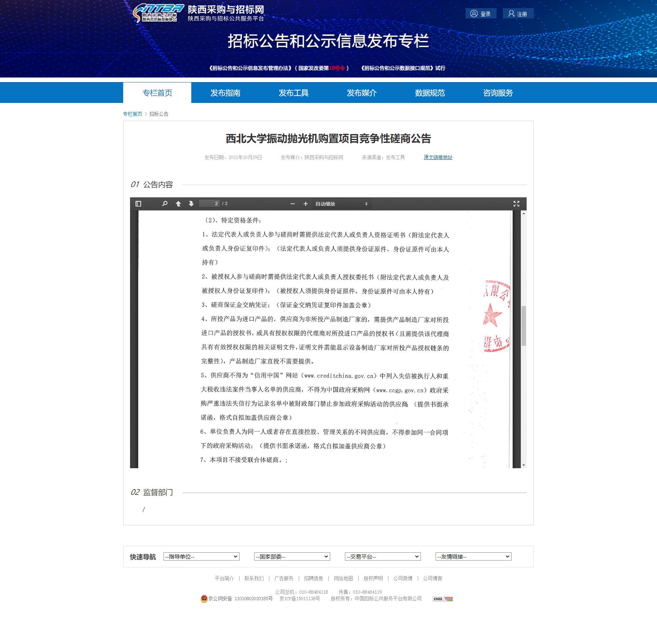Go to previous PDF page
This screenshot has width=657, height=644.
click(x=178, y=204)
